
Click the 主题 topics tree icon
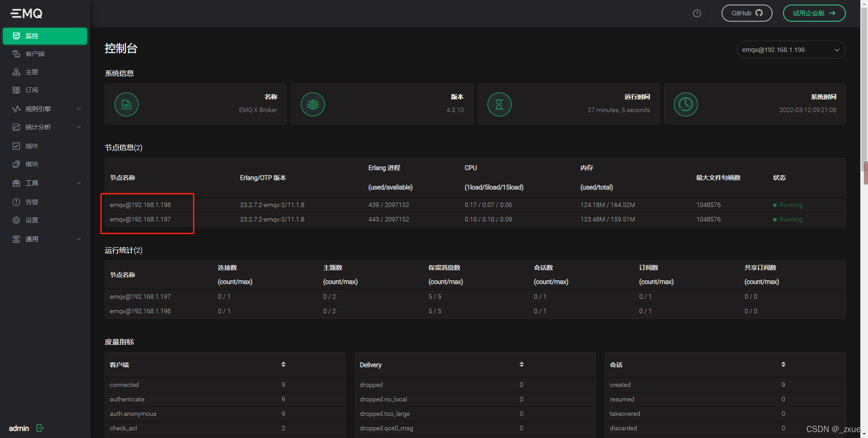point(16,72)
